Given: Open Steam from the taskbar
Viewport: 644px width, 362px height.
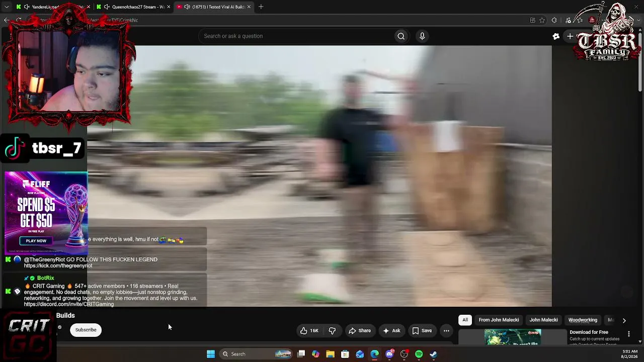Looking at the screenshot, I should point(433,354).
